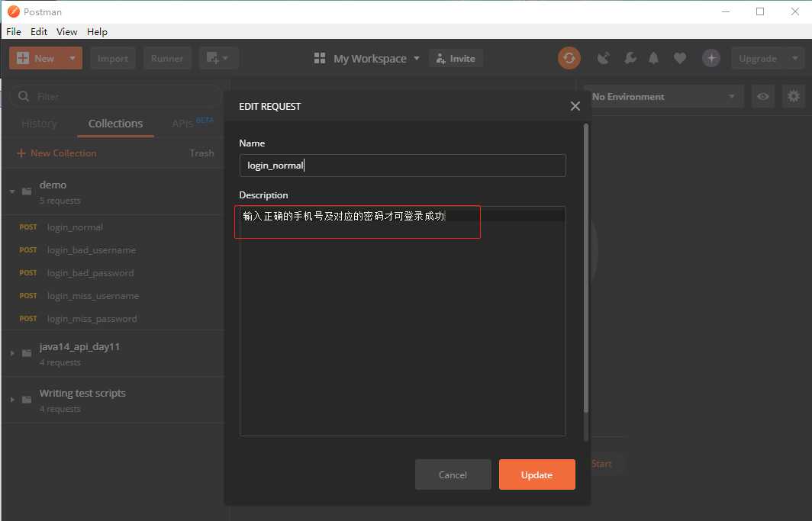This screenshot has height=521, width=812.
Task: Open the settings wrench icon
Action: point(630,58)
